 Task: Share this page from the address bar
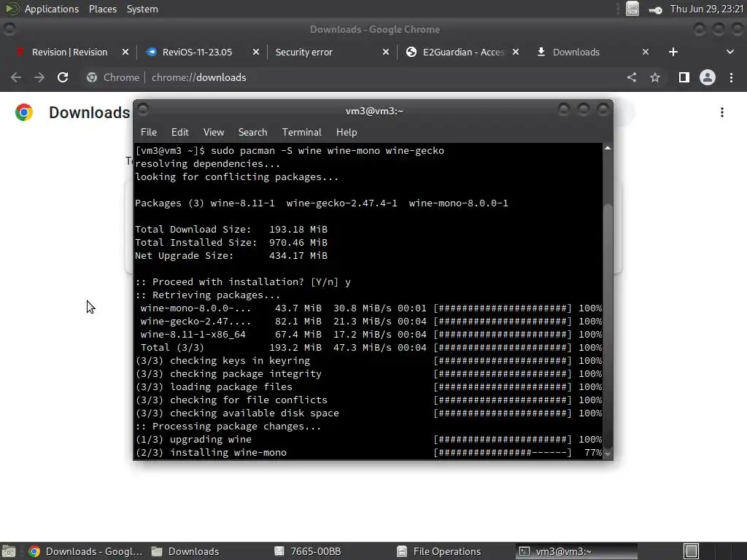click(632, 77)
